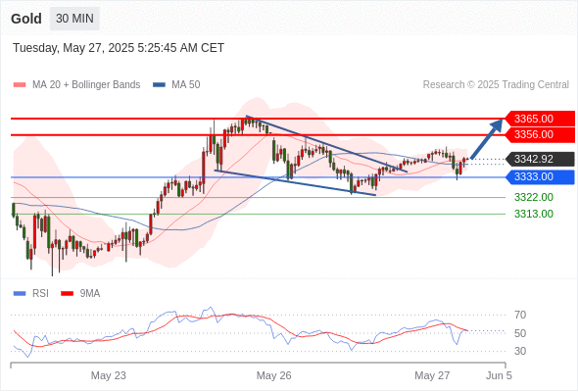The image size is (578, 392).
Task: Click the 3313.00 support price label
Action: click(534, 214)
